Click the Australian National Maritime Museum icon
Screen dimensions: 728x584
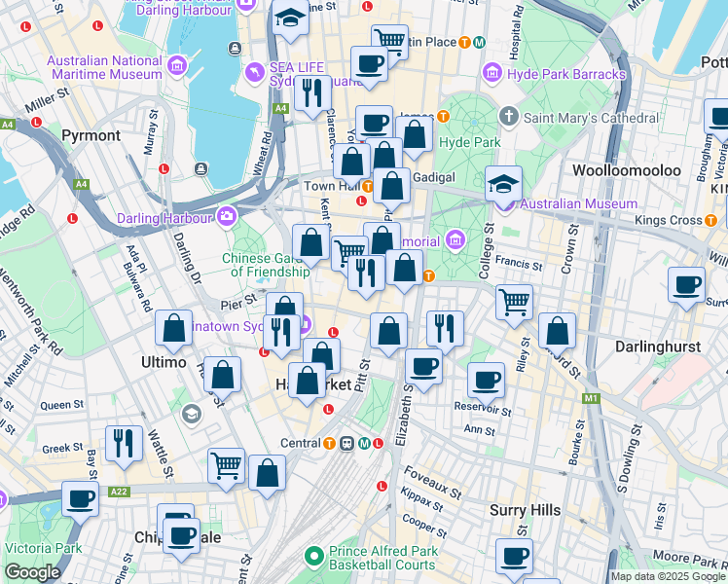pyautogui.click(x=177, y=66)
